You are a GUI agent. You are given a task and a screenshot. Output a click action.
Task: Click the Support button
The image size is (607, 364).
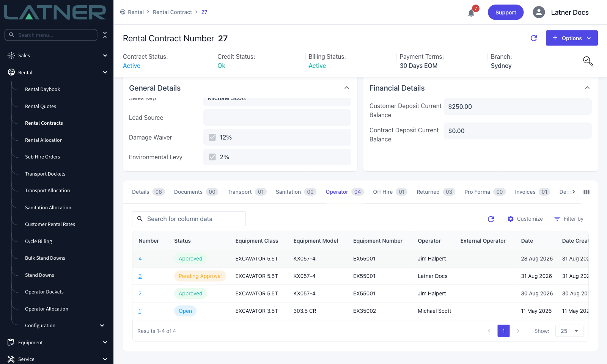point(506,12)
